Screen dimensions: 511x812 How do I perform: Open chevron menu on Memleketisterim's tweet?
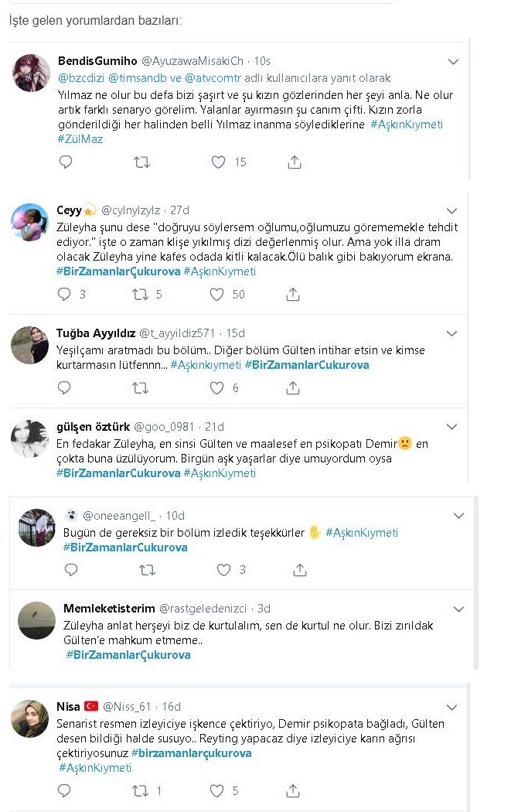click(458, 609)
